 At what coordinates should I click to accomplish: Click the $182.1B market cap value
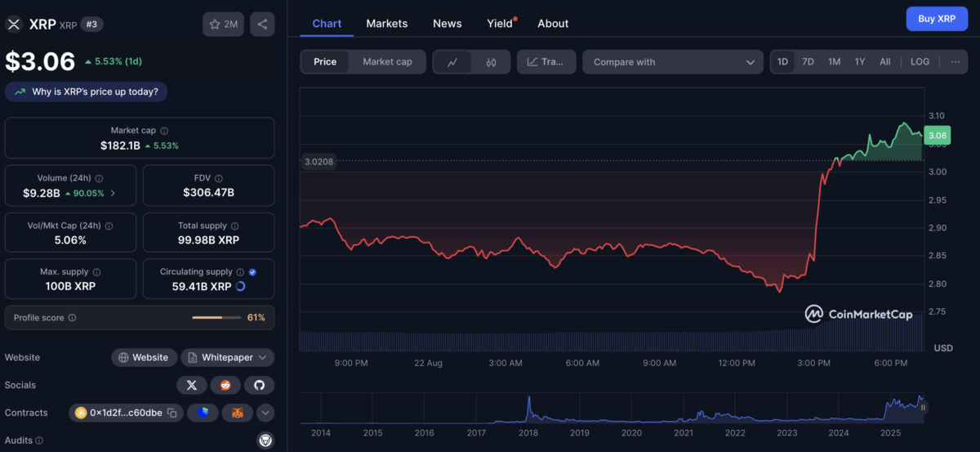[121, 145]
